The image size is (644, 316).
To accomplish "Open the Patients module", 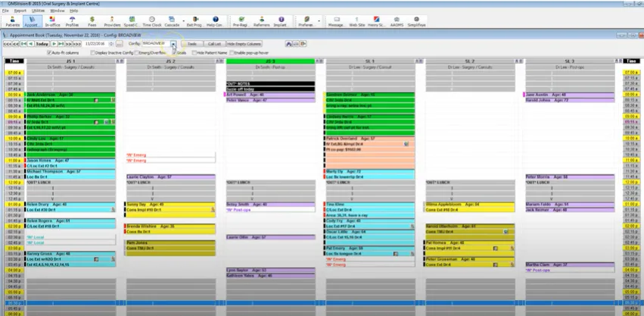I will [12, 21].
